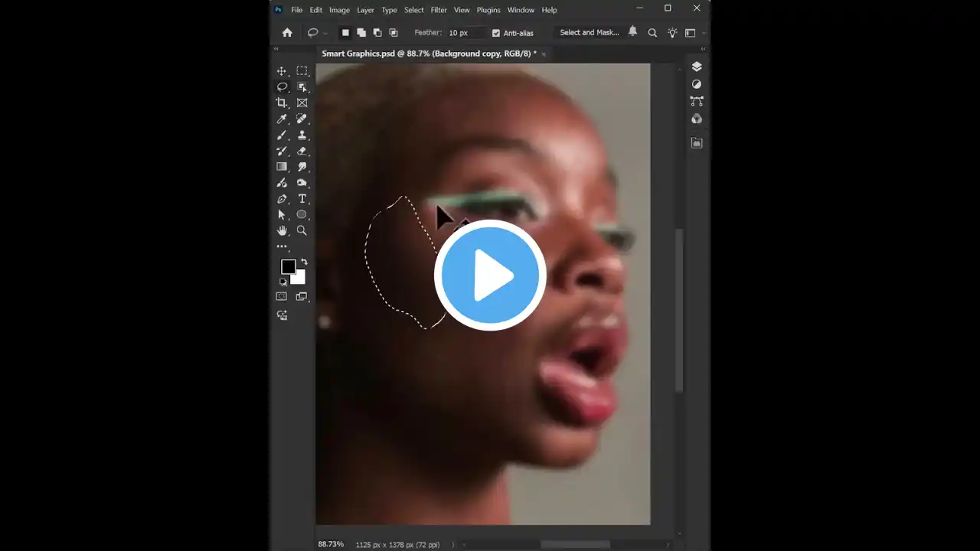Select the Smudge tool
Screen dimensions: 980x551
click(302, 167)
